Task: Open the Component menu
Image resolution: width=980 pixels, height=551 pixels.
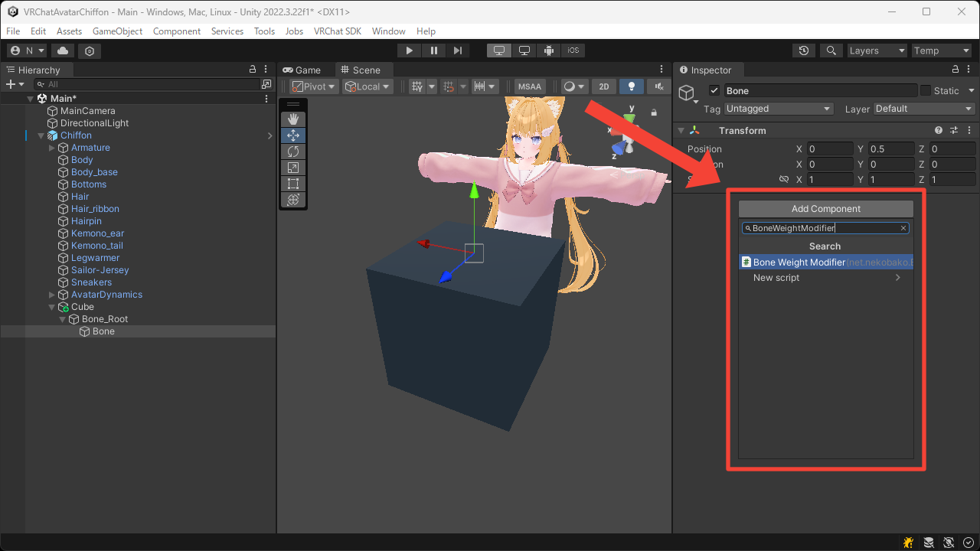Action: pos(177,31)
